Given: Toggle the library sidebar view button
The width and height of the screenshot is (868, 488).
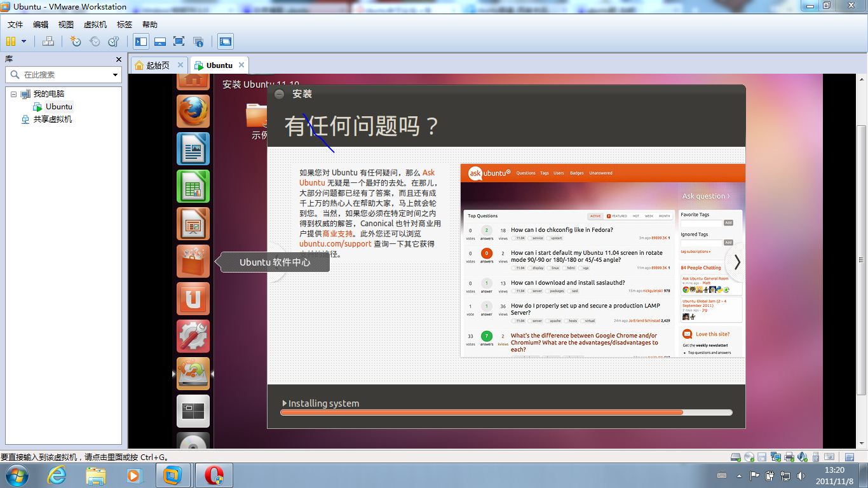Looking at the screenshot, I should coord(141,41).
